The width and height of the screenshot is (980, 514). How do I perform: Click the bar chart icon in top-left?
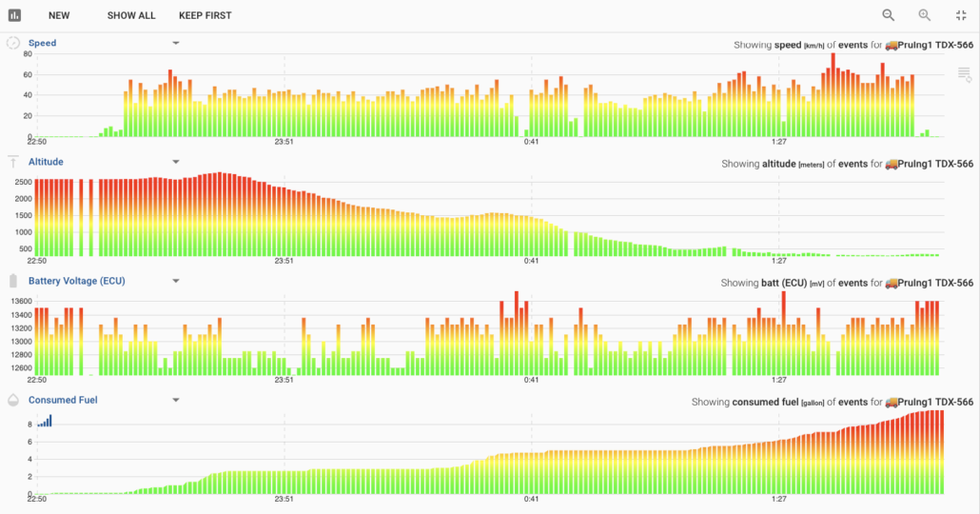point(14,15)
